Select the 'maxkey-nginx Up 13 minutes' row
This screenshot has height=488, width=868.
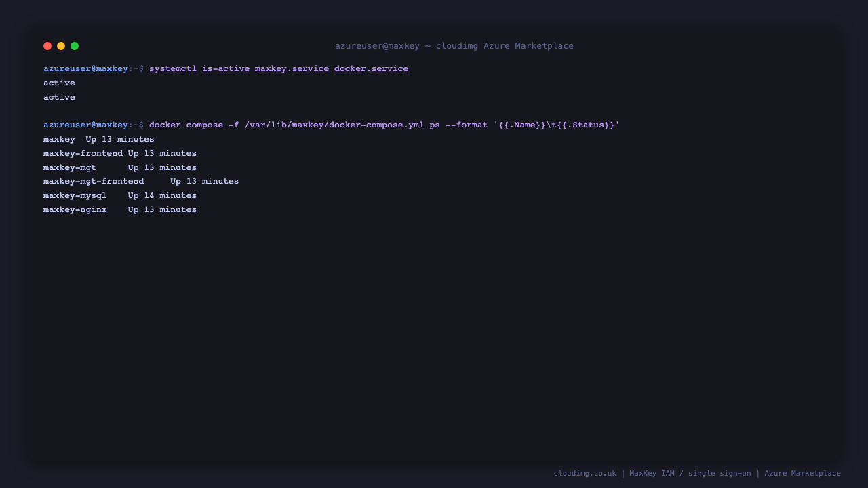click(x=120, y=209)
